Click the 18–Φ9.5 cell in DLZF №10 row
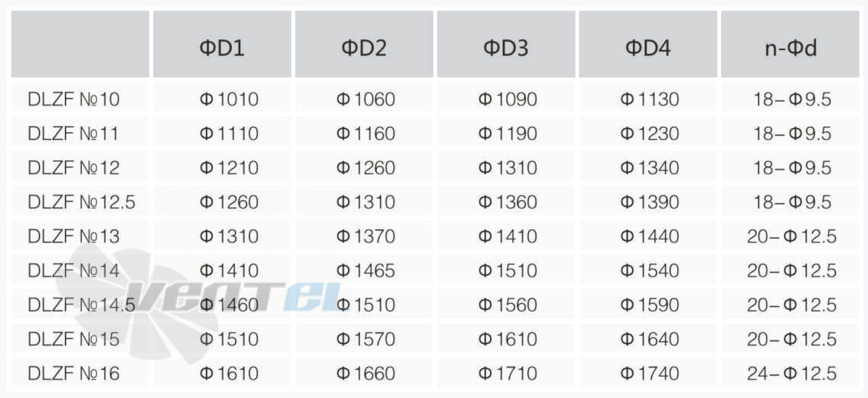The height and width of the screenshot is (398, 868). pos(792,99)
